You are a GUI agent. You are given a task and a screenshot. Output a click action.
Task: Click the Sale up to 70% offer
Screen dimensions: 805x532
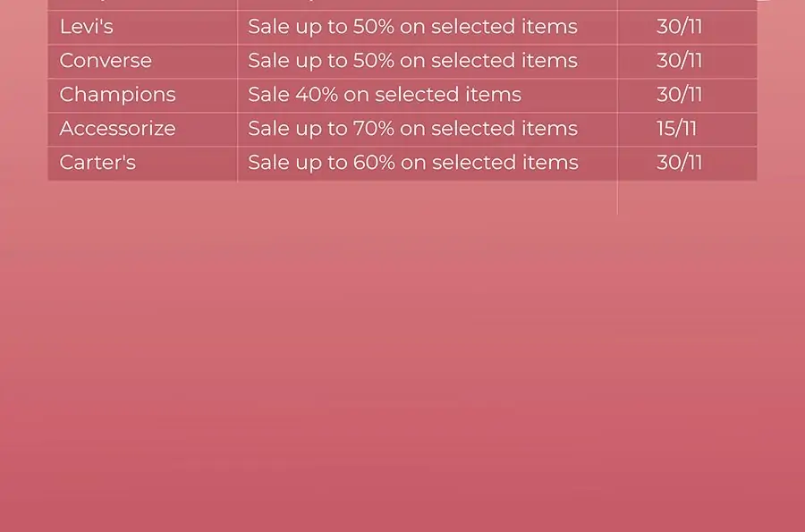pos(412,128)
